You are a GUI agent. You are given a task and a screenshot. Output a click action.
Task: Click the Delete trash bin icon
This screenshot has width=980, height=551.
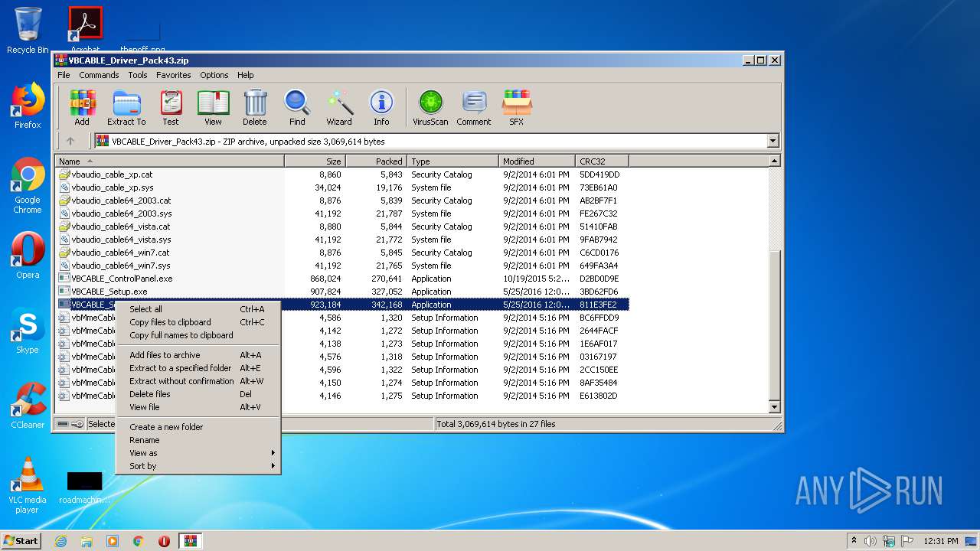(255, 107)
